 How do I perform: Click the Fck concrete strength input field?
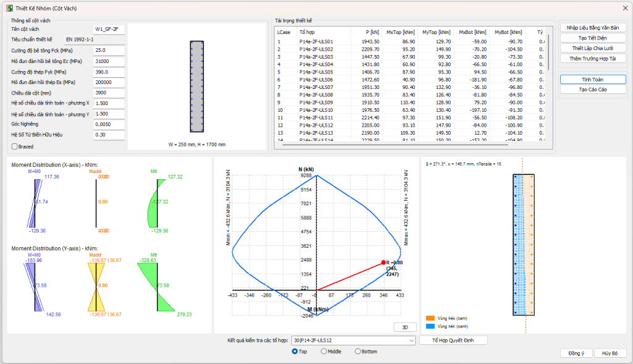108,50
